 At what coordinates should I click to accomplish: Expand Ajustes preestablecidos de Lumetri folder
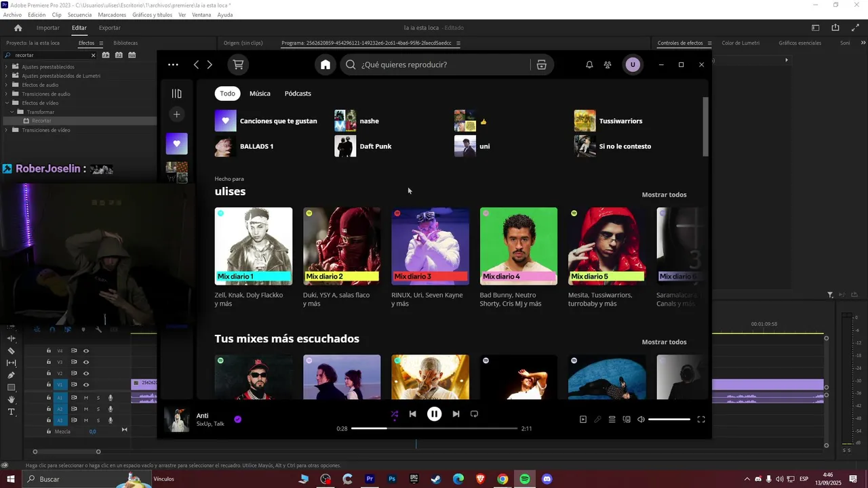pyautogui.click(x=6, y=76)
